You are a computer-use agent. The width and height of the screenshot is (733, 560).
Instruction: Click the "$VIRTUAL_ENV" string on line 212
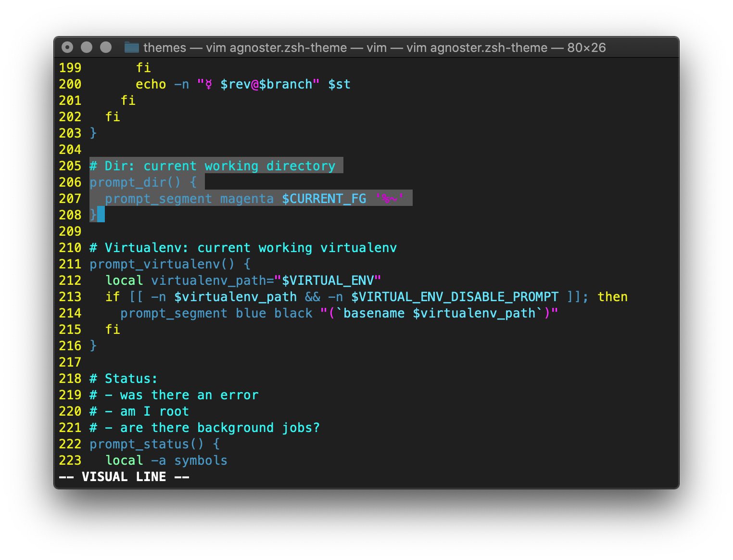328,280
